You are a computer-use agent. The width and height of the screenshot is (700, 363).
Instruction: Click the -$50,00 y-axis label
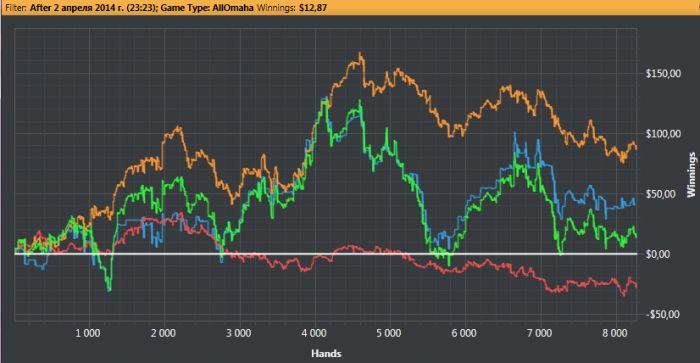tap(662, 315)
